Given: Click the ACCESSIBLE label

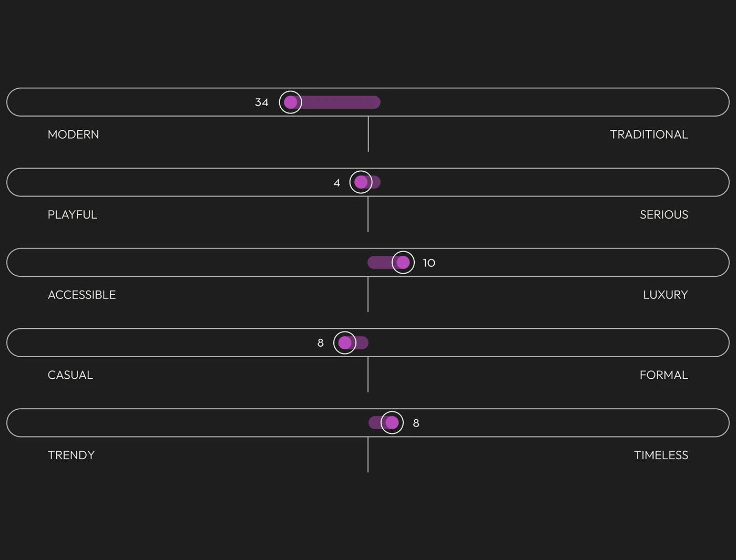Looking at the screenshot, I should tap(81, 295).
